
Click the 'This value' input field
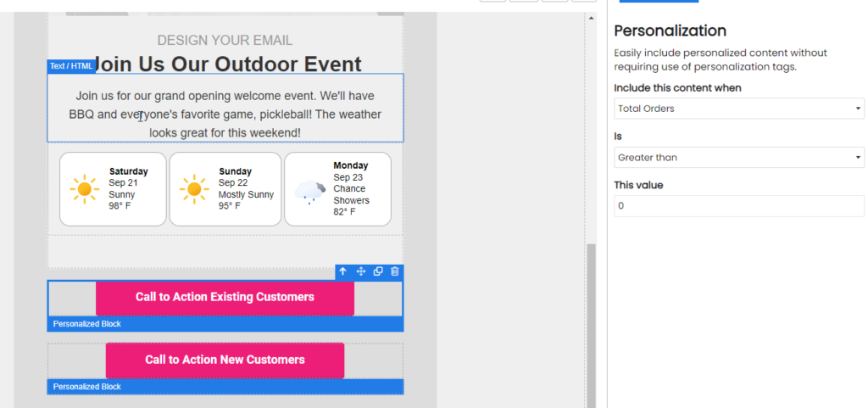coord(738,206)
